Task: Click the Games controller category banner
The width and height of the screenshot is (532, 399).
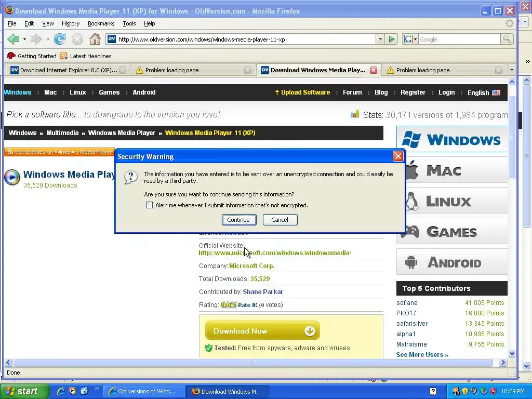Action: pyautogui.click(x=451, y=232)
